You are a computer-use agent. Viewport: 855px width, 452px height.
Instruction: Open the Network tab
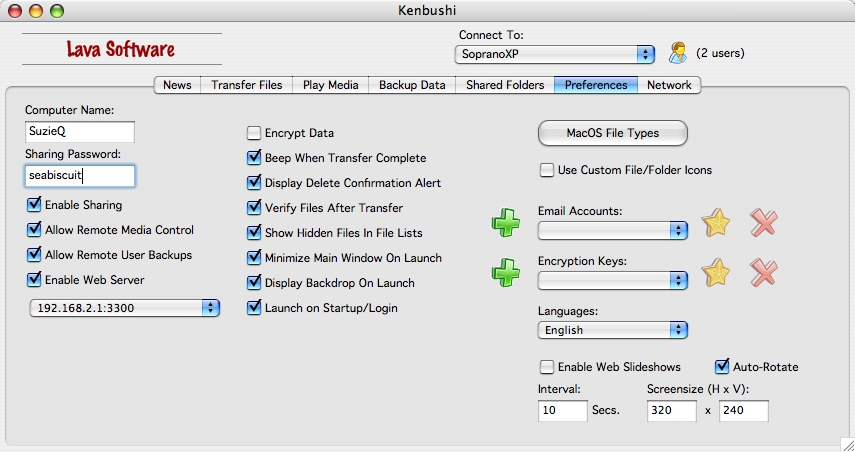pyautogui.click(x=669, y=85)
